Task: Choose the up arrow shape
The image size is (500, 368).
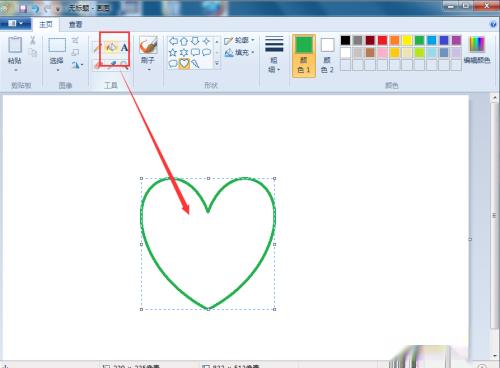Action: pyautogui.click(x=184, y=41)
